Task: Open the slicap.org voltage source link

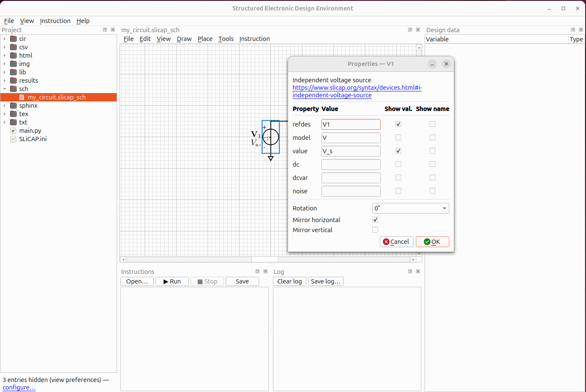Action: coord(357,91)
